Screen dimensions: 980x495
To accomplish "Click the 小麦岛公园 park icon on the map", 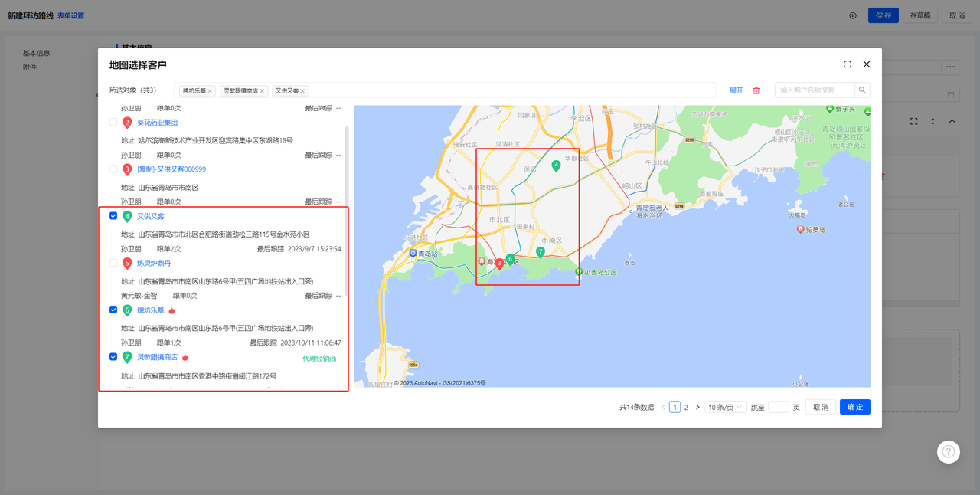I will coord(579,271).
